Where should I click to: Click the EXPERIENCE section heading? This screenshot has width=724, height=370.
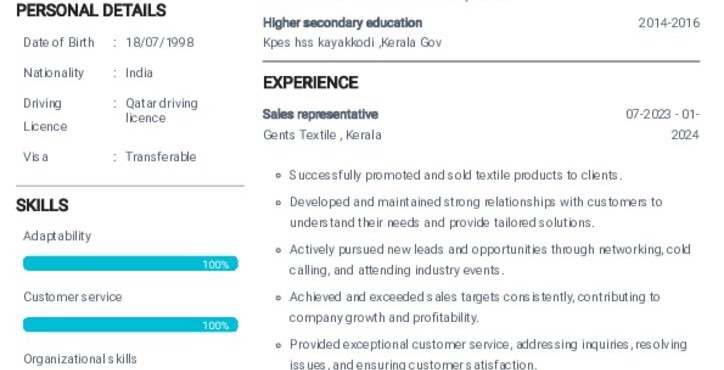[311, 83]
